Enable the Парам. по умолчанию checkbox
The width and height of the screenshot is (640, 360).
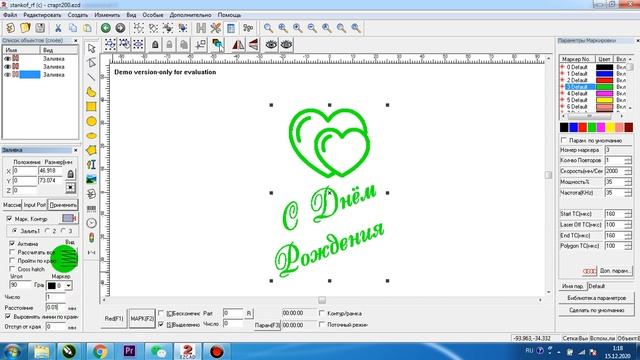pyautogui.click(x=564, y=140)
